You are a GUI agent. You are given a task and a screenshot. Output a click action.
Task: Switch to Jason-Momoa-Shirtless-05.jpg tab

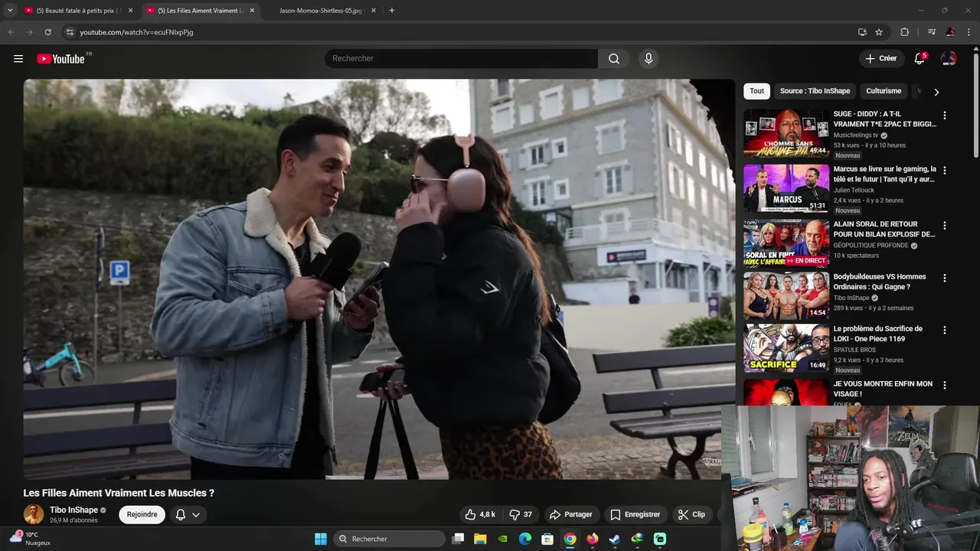[321, 11]
